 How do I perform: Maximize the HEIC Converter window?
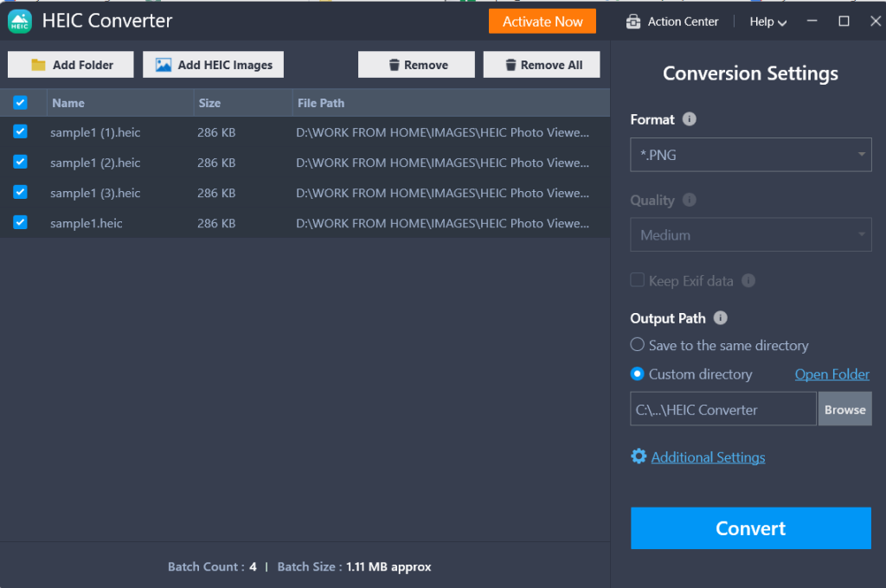click(844, 21)
